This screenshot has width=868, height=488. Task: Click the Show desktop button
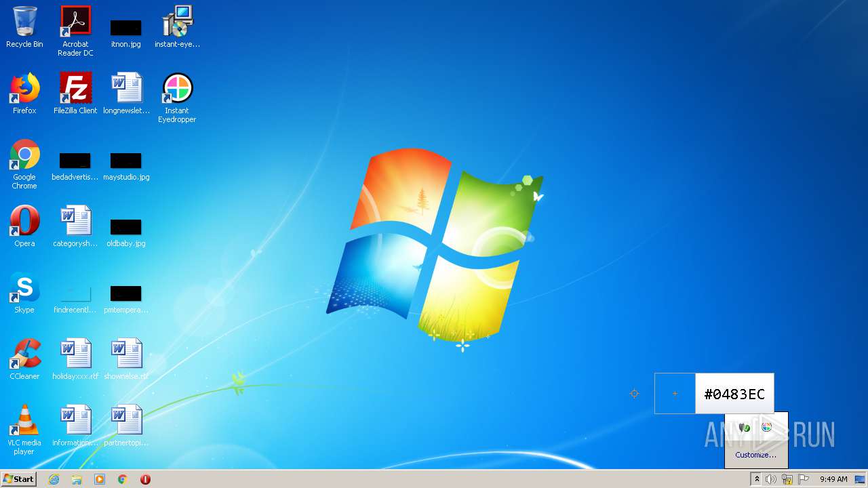861,479
